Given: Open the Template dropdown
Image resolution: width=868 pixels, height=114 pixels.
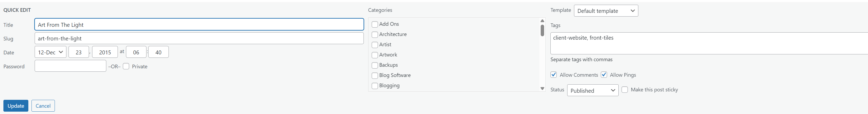Looking at the screenshot, I should pyautogui.click(x=606, y=11).
